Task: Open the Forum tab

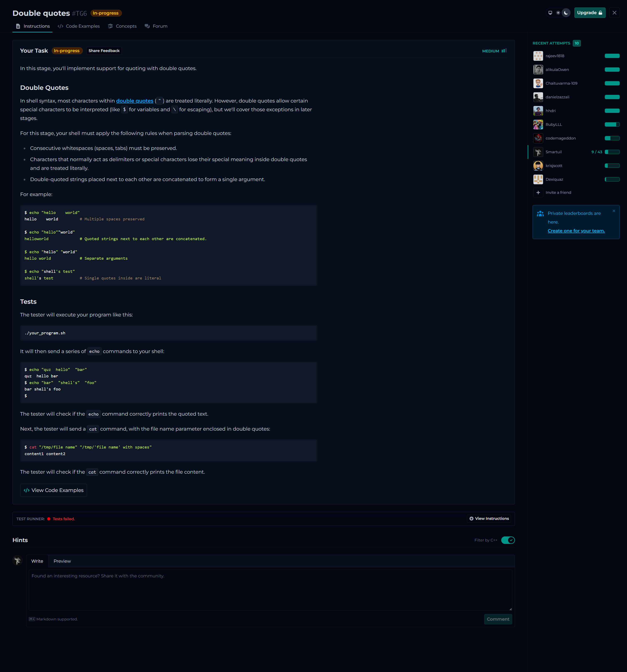Action: [156, 26]
